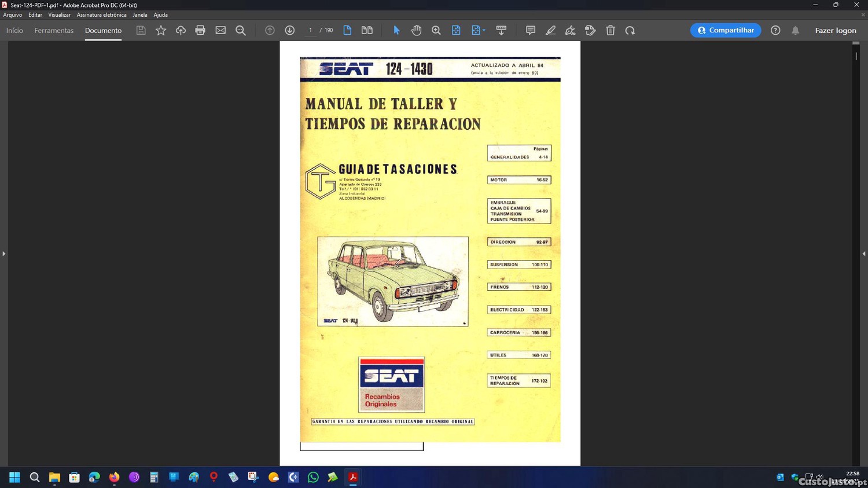Select the highlight text pen tool
Image resolution: width=868 pixels, height=488 pixels.
(x=550, y=30)
